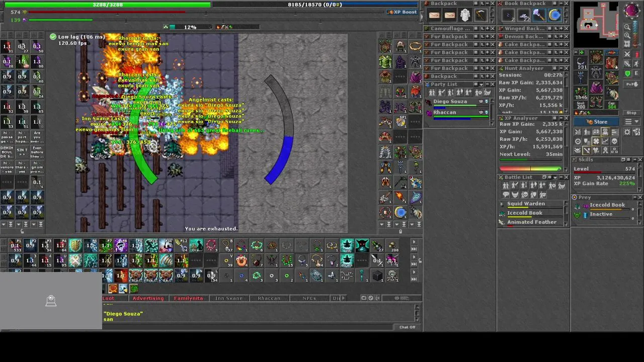This screenshot has width=644, height=362.
Task: Center the minimap view
Action: tap(627, 43)
